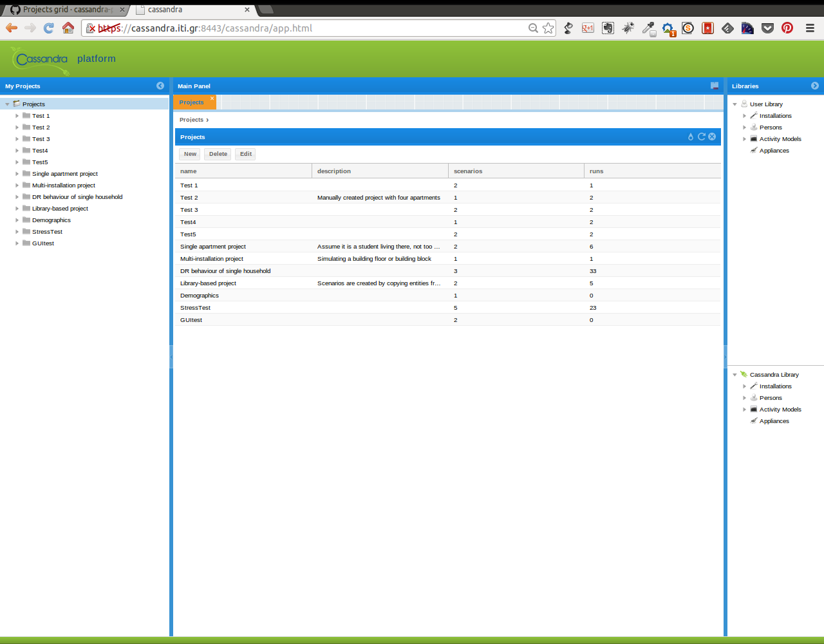Screen dimensions: 824x644
Task: Click the Pinterest extension icon
Action: point(787,28)
